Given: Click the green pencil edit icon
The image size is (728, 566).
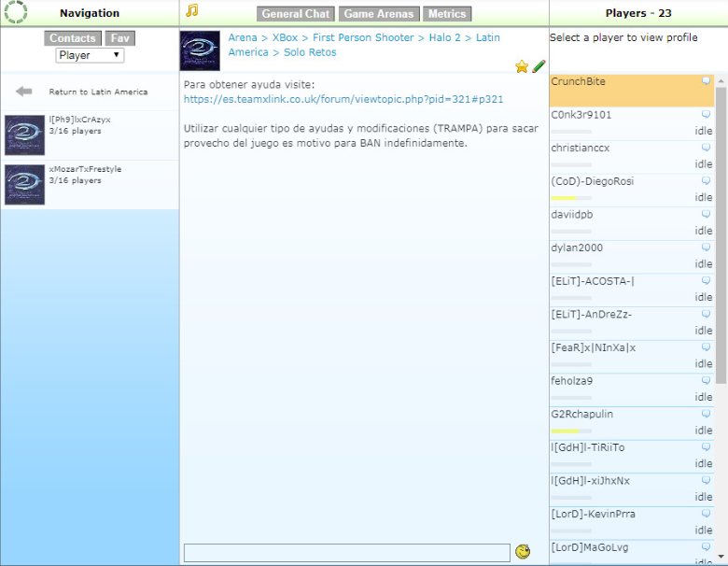Looking at the screenshot, I should tap(539, 66).
